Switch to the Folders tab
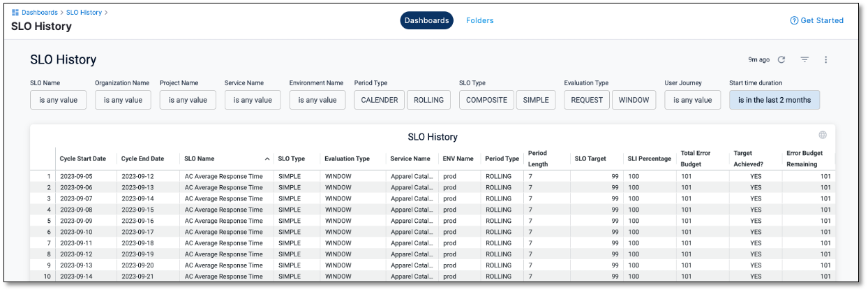Viewport: 868px width, 292px height. tap(479, 20)
